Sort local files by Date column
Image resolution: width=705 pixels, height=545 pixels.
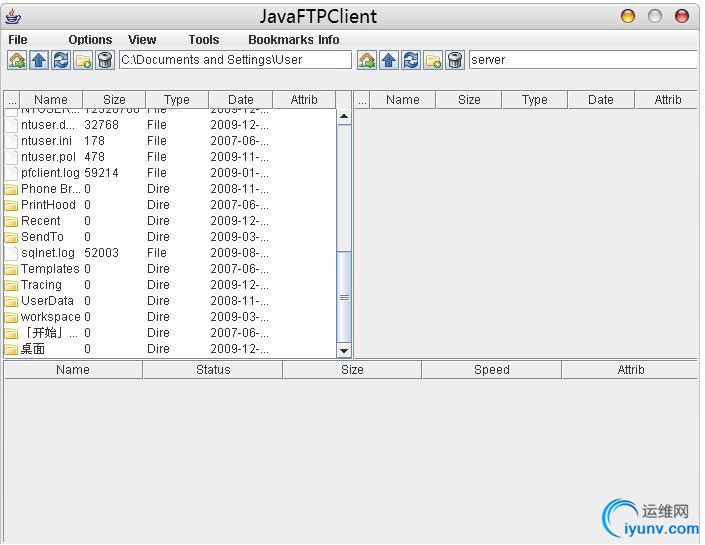point(241,100)
